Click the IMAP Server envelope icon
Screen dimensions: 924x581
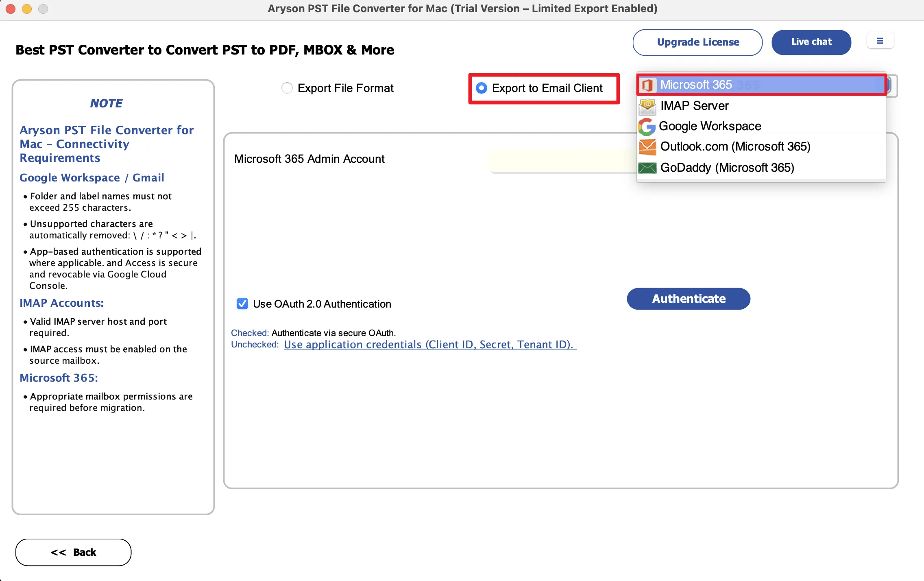647,106
